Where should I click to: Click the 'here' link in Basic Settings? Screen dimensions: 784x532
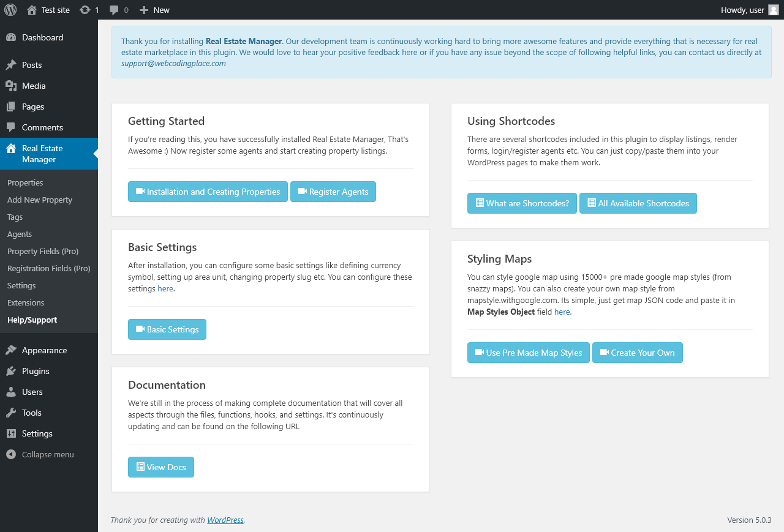tap(165, 288)
